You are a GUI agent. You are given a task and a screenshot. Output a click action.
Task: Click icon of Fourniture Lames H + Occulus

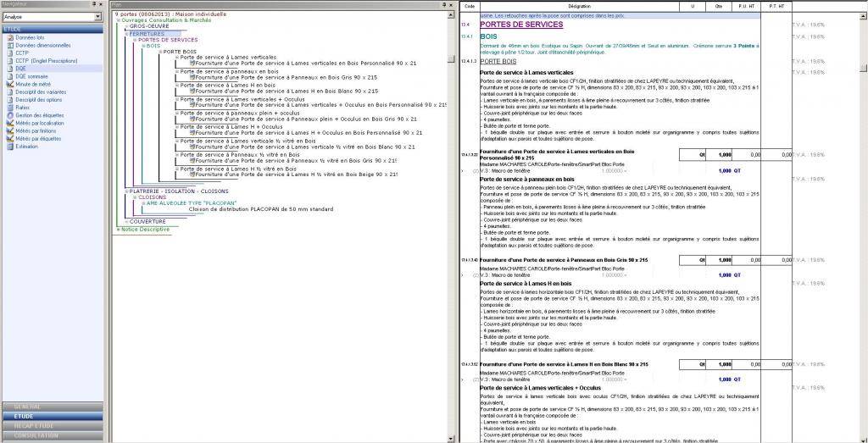(x=192, y=133)
